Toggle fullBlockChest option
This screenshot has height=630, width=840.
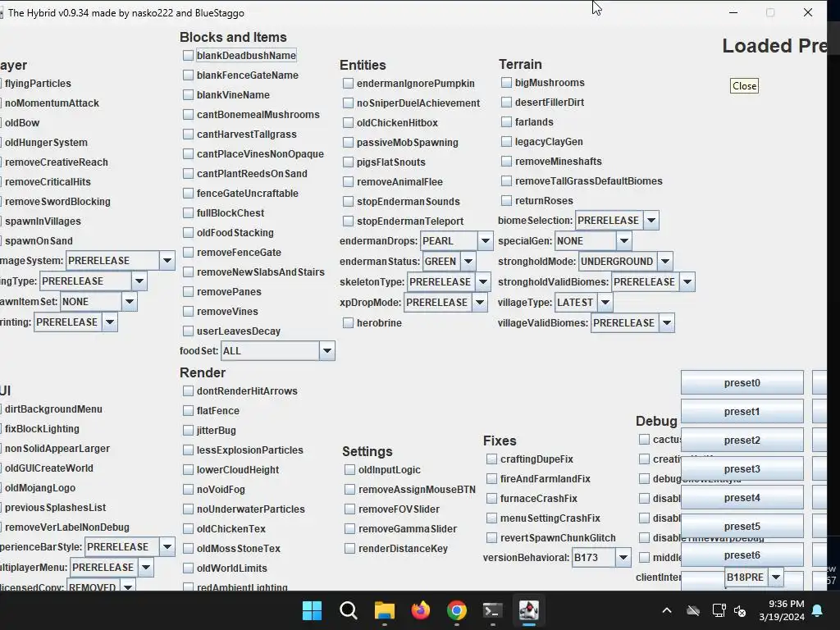188,212
